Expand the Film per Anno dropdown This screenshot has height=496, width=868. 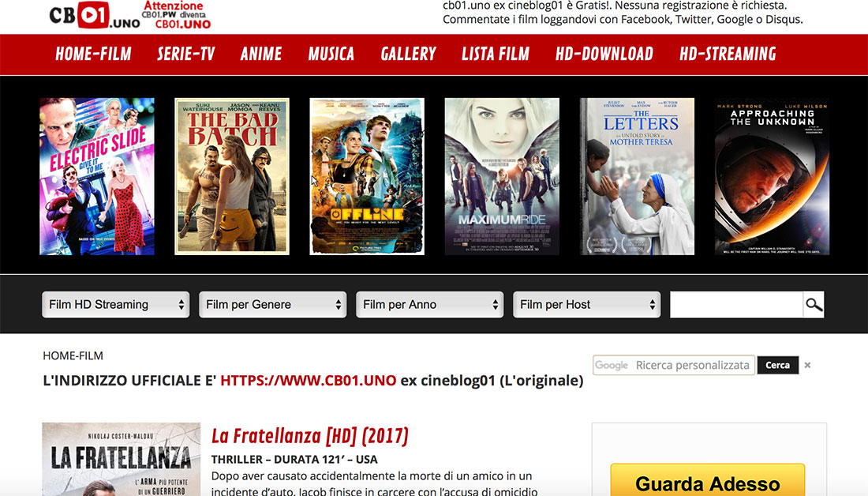pos(430,305)
